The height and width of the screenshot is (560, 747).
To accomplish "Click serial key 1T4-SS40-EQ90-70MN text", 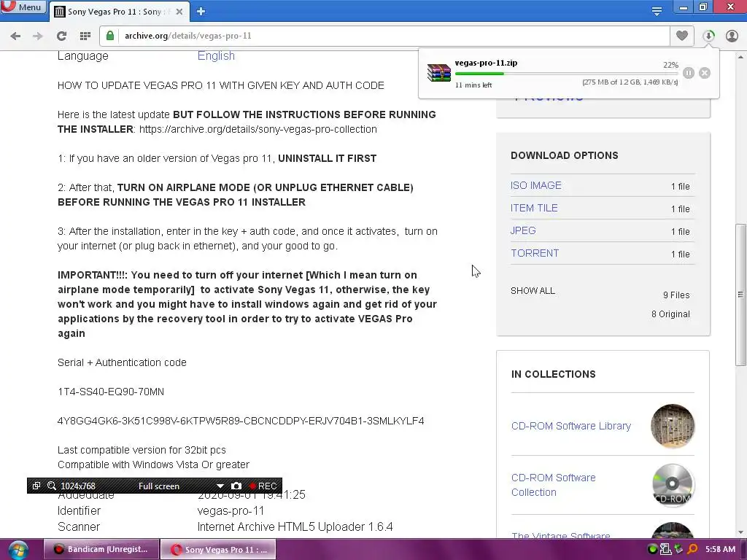I will (111, 392).
